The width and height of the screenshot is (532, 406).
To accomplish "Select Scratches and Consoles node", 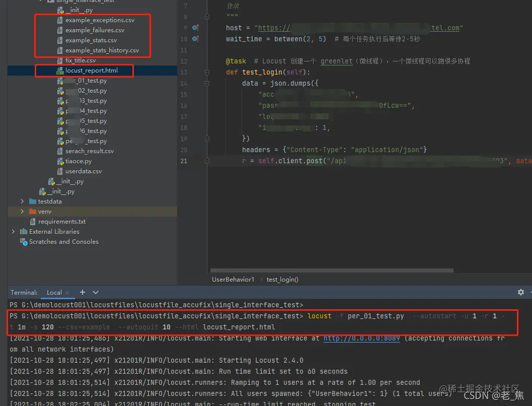I will (x=64, y=242).
